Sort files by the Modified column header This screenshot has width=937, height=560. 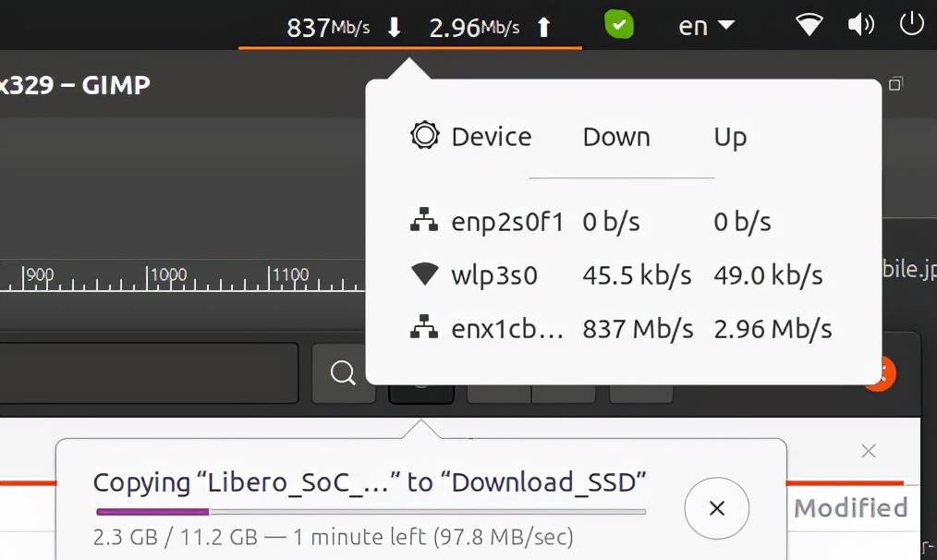click(851, 507)
